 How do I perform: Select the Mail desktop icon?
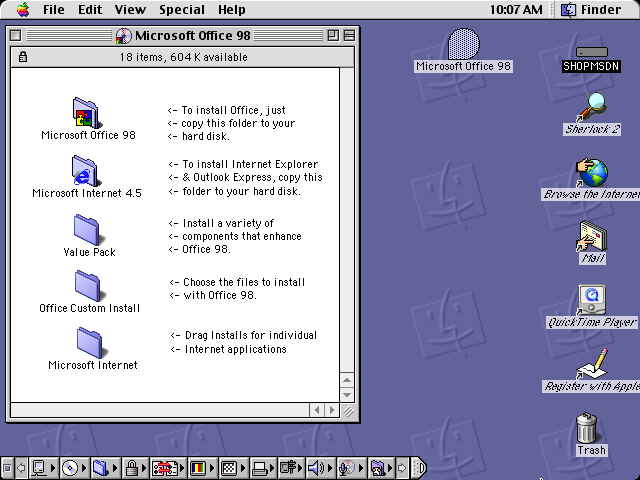[x=592, y=236]
